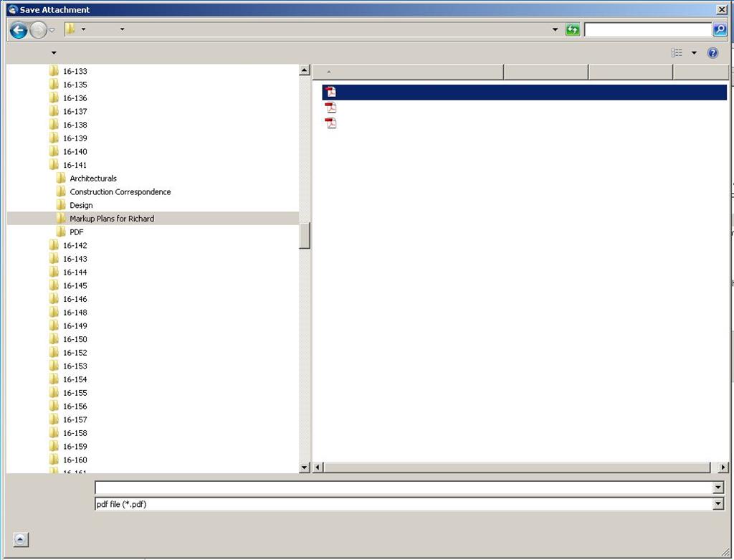This screenshot has width=734, height=560.
Task: Select the second PDF file in list
Action: (x=330, y=108)
